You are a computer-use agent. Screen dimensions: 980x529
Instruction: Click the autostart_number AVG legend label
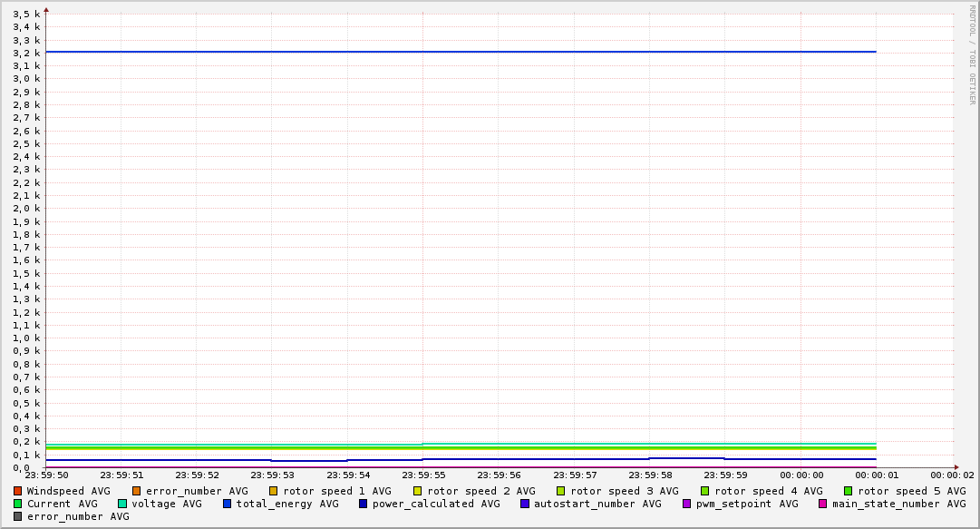[x=597, y=504]
